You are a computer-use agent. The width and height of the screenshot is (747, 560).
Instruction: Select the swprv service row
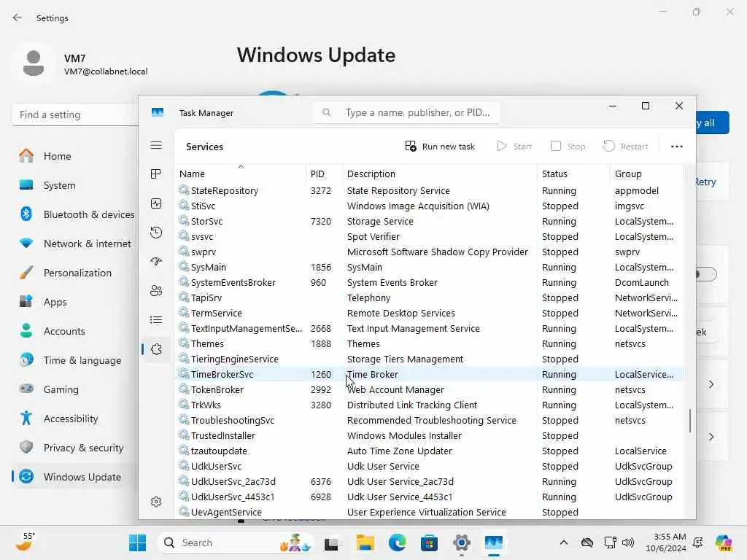(429, 252)
